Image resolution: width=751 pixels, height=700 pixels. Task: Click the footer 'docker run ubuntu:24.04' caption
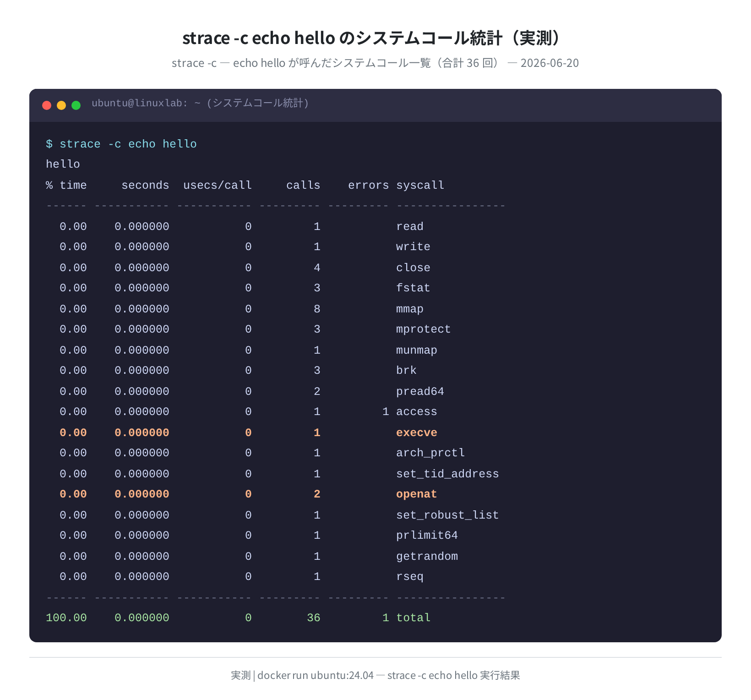coord(316,675)
